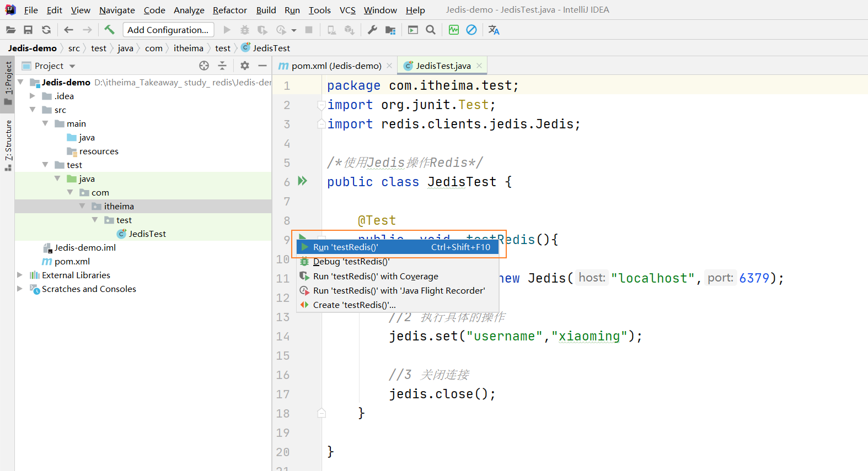The height and width of the screenshot is (471, 868).
Task: Collapse the Jedis-demo root node
Action: point(21,82)
